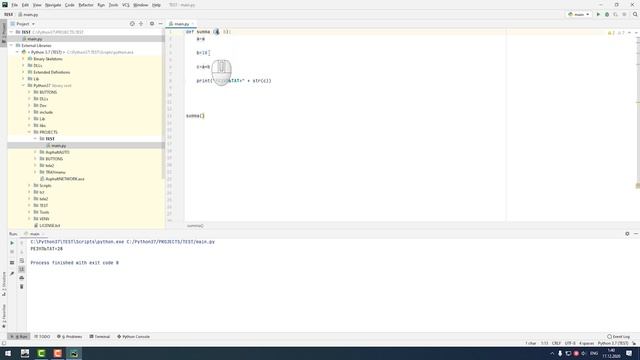640x360 pixels.
Task: Click the next highlighted error arrow
Action: click(636, 33)
